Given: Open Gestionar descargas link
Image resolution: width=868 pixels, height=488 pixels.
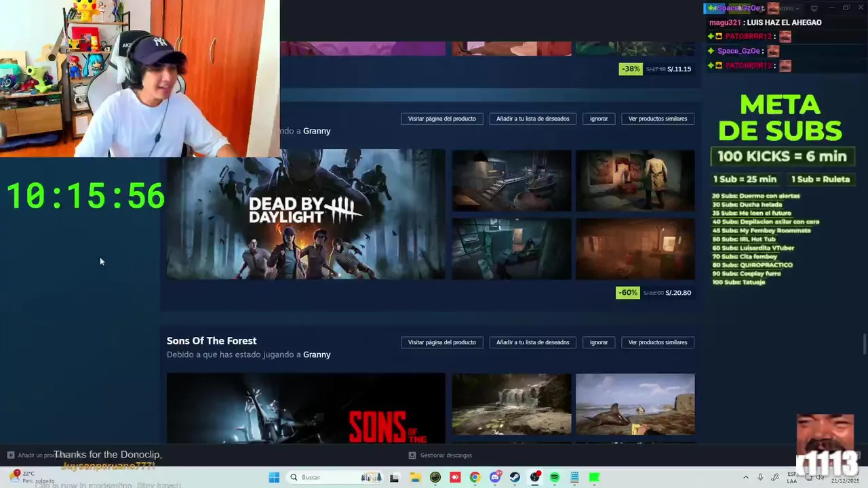Looking at the screenshot, I should pyautogui.click(x=446, y=455).
